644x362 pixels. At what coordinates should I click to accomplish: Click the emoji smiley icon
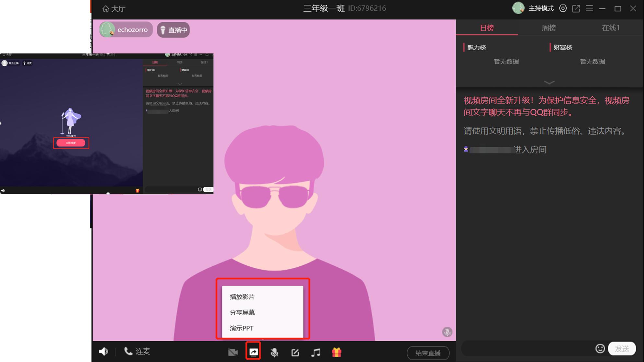600,349
